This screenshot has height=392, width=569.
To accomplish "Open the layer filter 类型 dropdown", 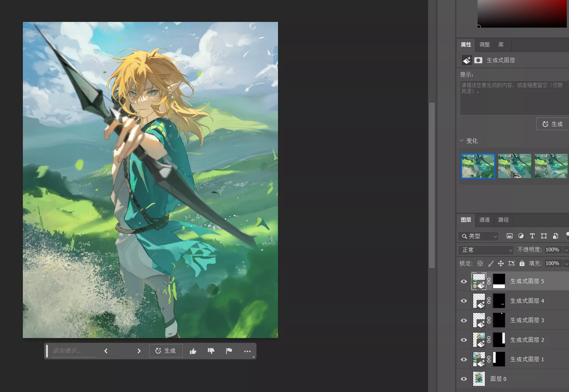I will 479,236.
